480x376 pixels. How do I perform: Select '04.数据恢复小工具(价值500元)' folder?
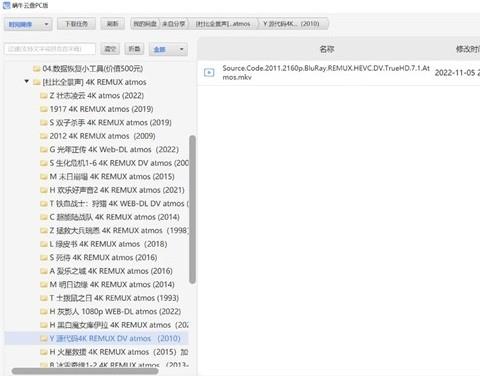pos(93,69)
